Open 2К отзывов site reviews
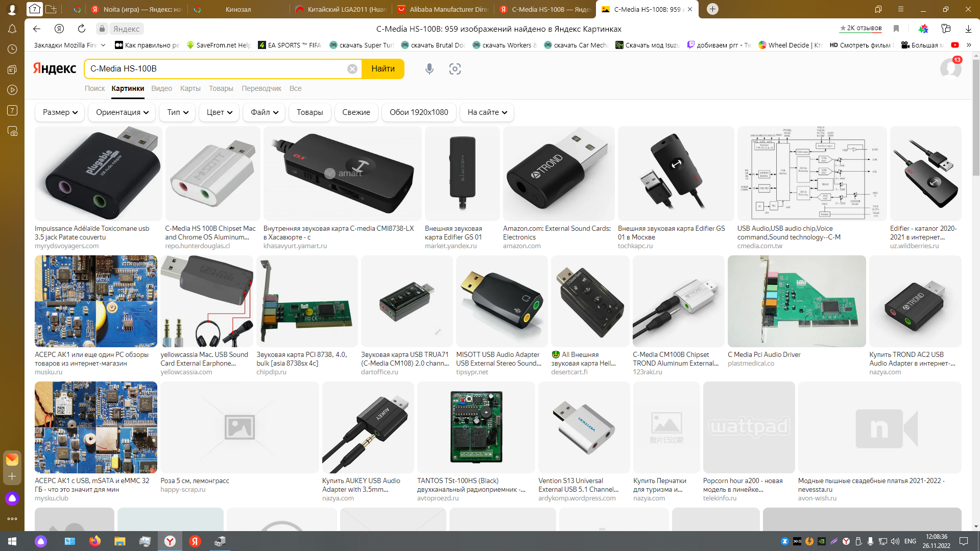The width and height of the screenshot is (980, 551). pyautogui.click(x=861, y=28)
